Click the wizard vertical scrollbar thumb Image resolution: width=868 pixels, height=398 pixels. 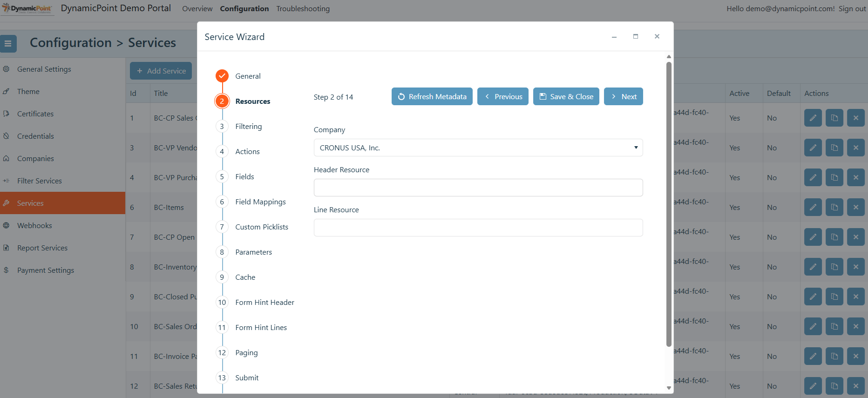coord(669,204)
